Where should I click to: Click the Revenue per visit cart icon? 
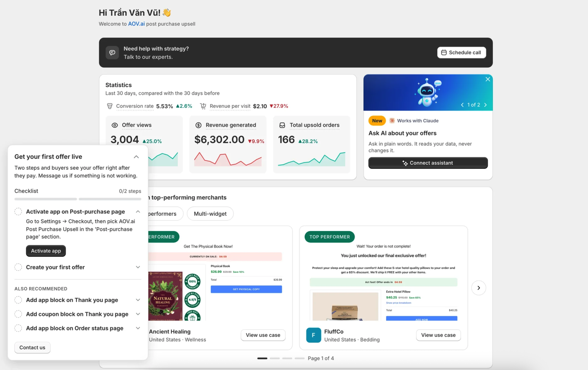(203, 106)
